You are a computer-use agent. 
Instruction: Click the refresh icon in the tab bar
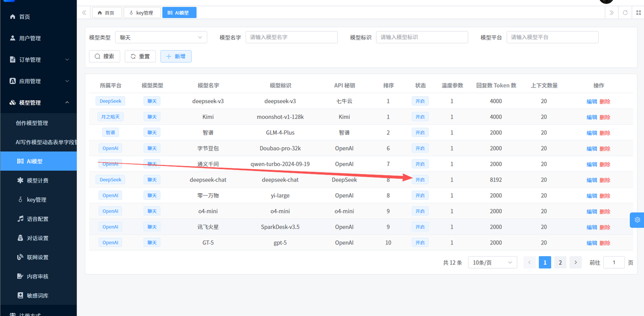625,13
